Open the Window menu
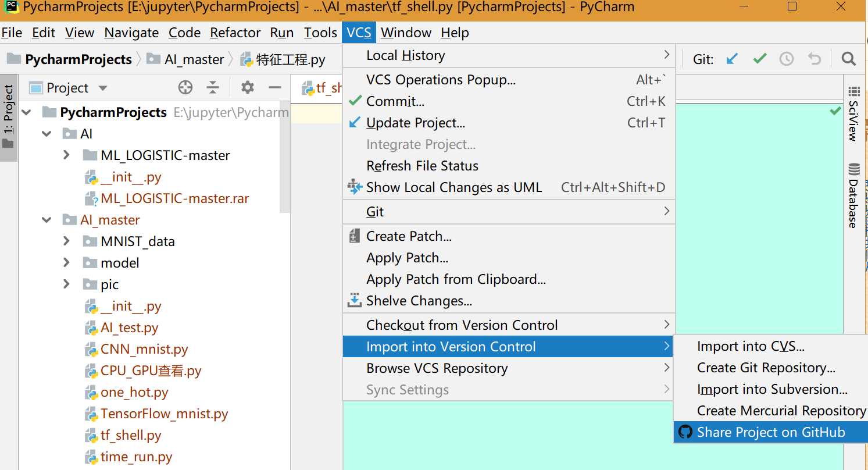 pos(406,33)
